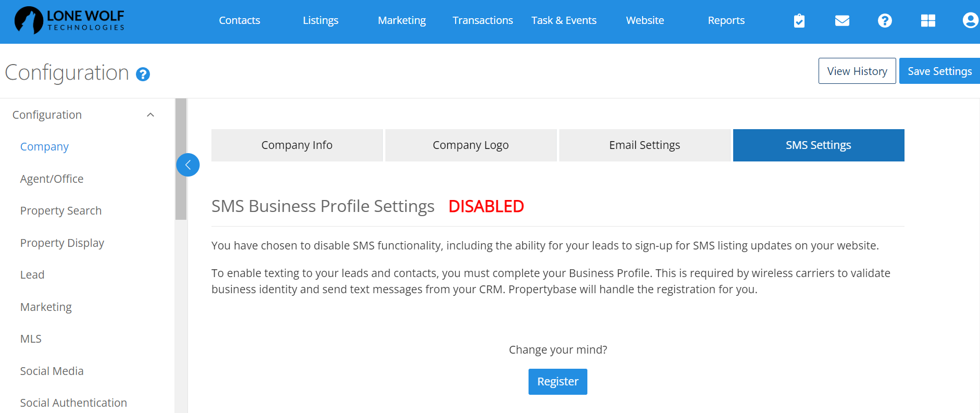
Task: Switch to the Company Info tab
Action: click(296, 145)
